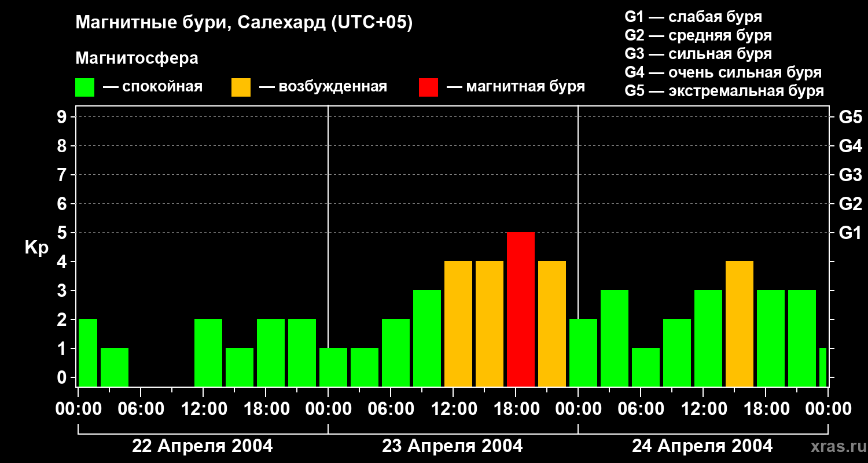Select the only orange bar on 24 April
868x463 pixels.
[740, 324]
